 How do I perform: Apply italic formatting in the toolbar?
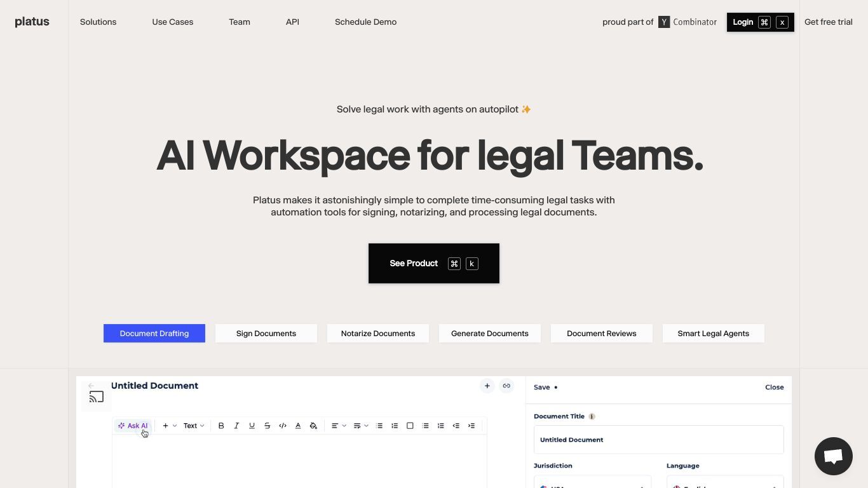(236, 426)
